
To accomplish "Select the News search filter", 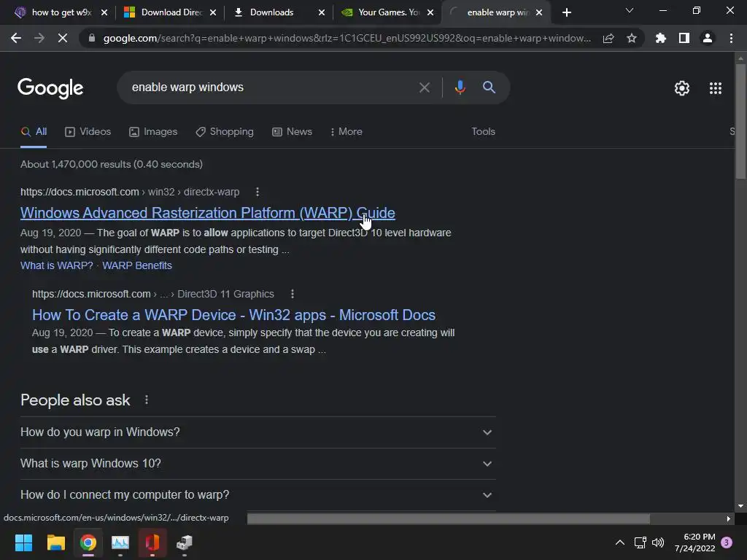I will [292, 132].
